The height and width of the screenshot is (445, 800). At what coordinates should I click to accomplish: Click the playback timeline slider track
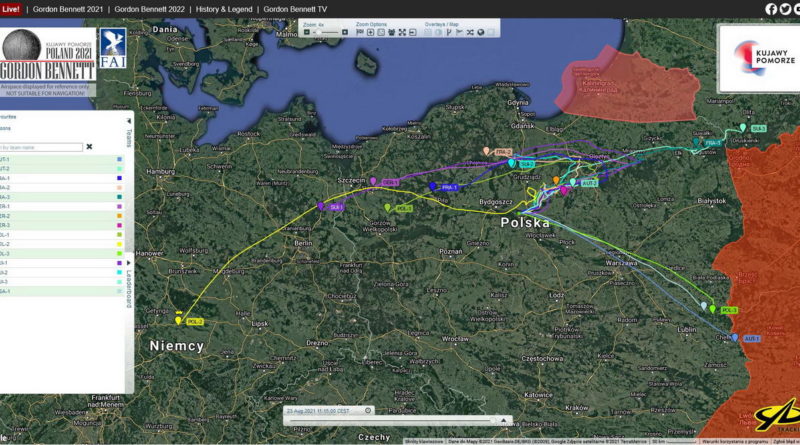point(400,421)
